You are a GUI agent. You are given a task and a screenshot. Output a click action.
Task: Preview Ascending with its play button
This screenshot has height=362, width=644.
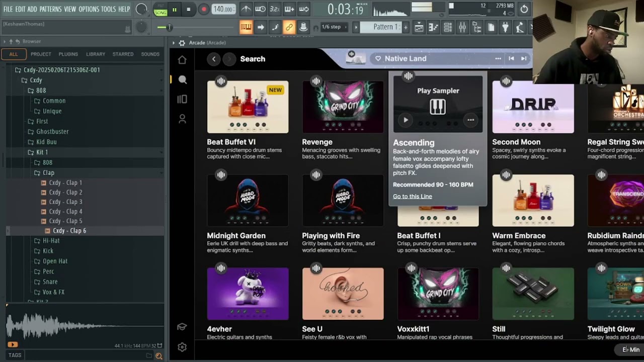point(406,120)
